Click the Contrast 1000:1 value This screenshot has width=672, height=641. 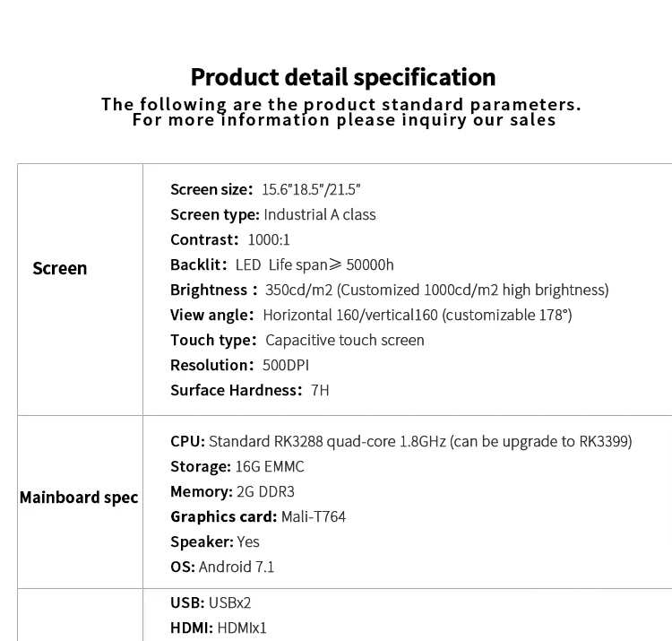point(269,239)
